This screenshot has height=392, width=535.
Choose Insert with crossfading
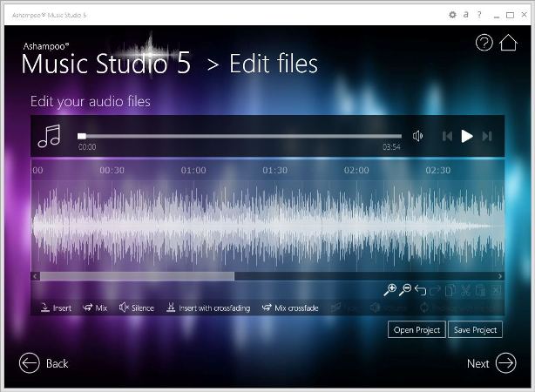(x=208, y=308)
